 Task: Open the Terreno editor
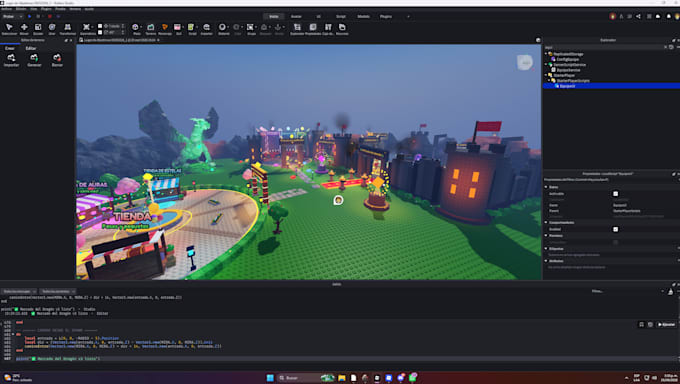(x=150, y=29)
